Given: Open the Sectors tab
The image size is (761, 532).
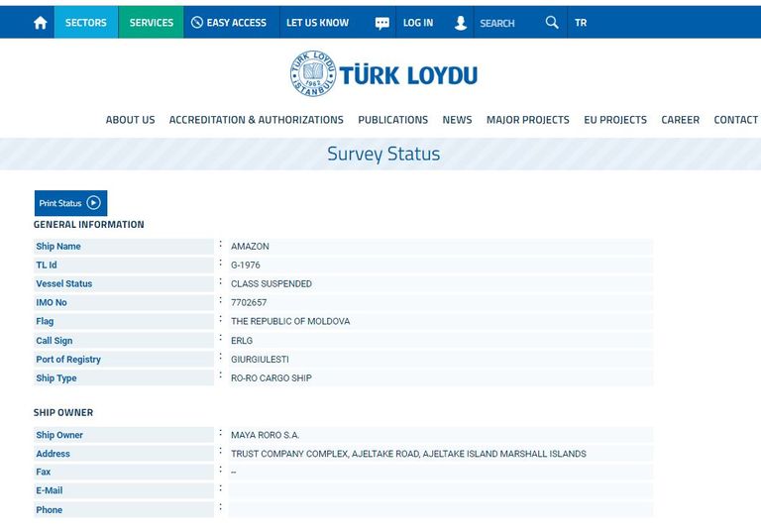Looking at the screenshot, I should point(85,23).
